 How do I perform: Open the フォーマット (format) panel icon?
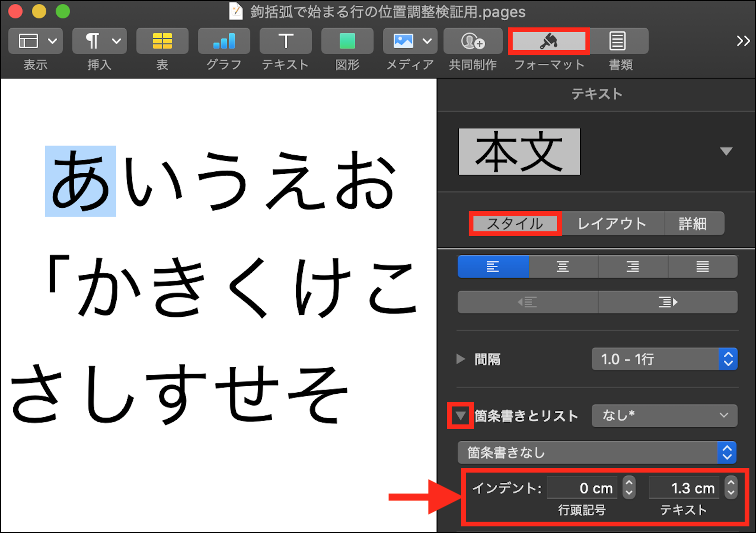pyautogui.click(x=549, y=41)
